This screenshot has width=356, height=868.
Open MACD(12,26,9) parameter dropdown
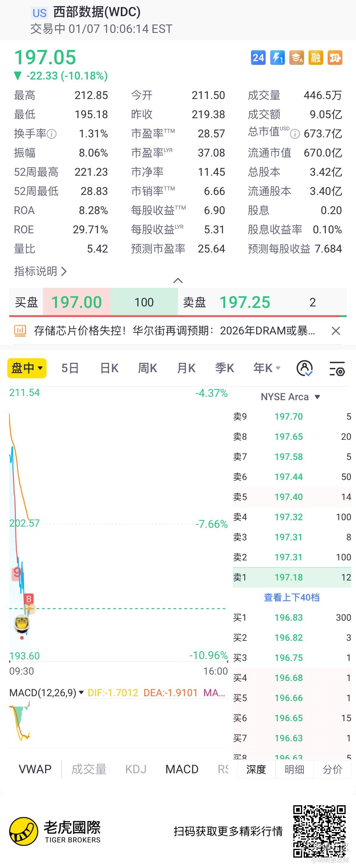pos(47,693)
